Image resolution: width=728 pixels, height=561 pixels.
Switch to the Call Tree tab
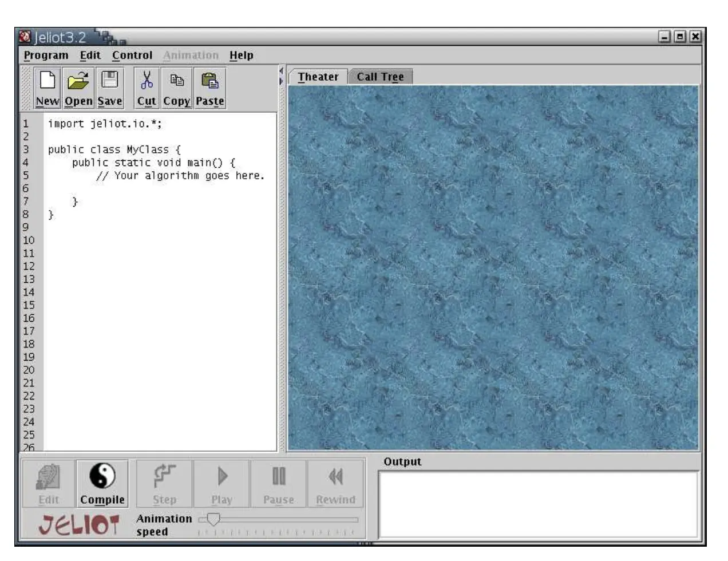[x=380, y=77]
